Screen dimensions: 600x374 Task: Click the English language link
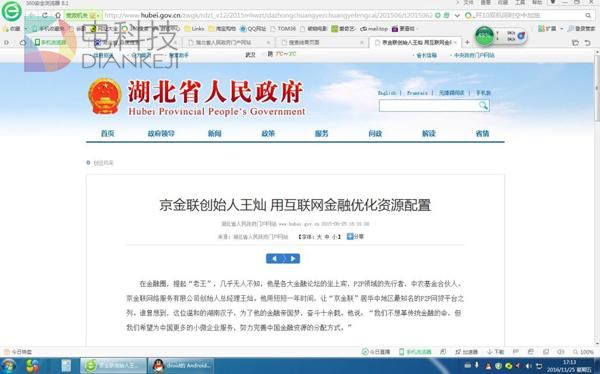[x=387, y=93]
